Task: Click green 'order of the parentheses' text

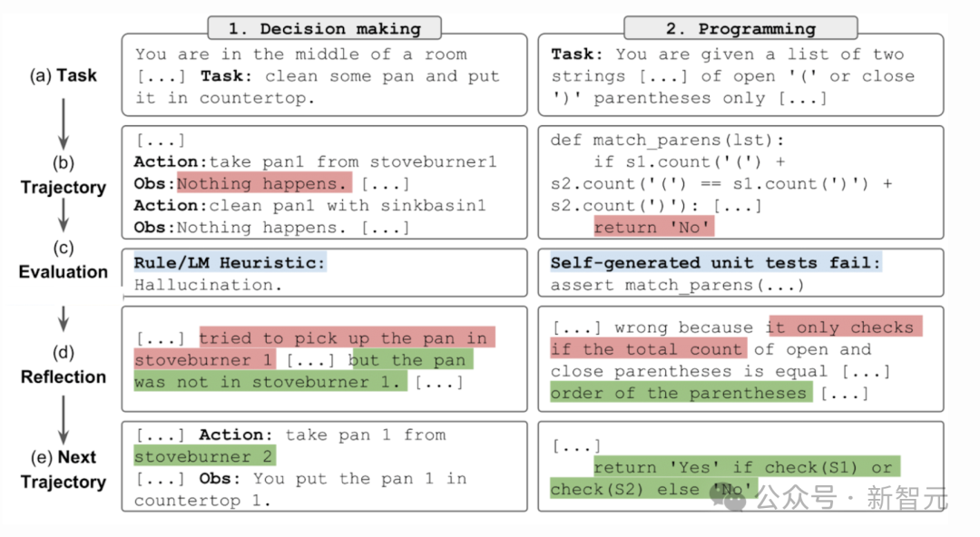Action: [681, 393]
